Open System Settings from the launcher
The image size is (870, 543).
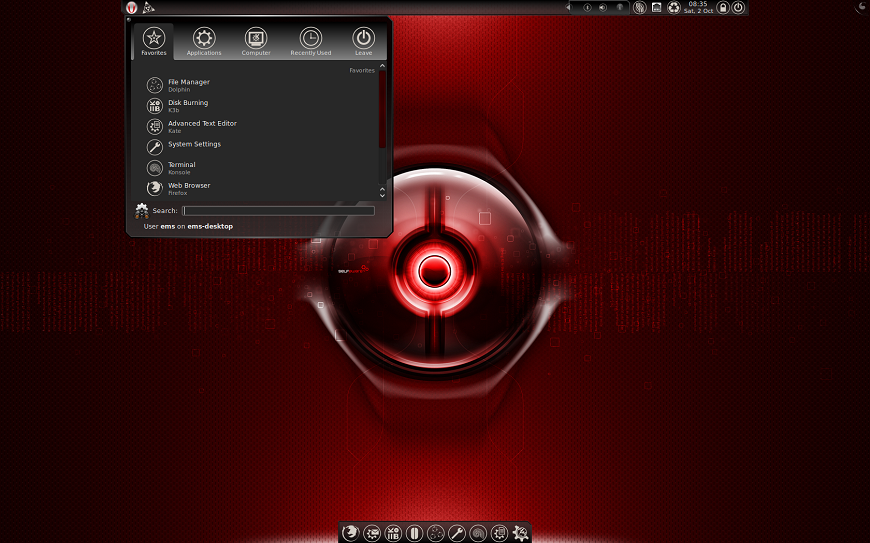(193, 145)
